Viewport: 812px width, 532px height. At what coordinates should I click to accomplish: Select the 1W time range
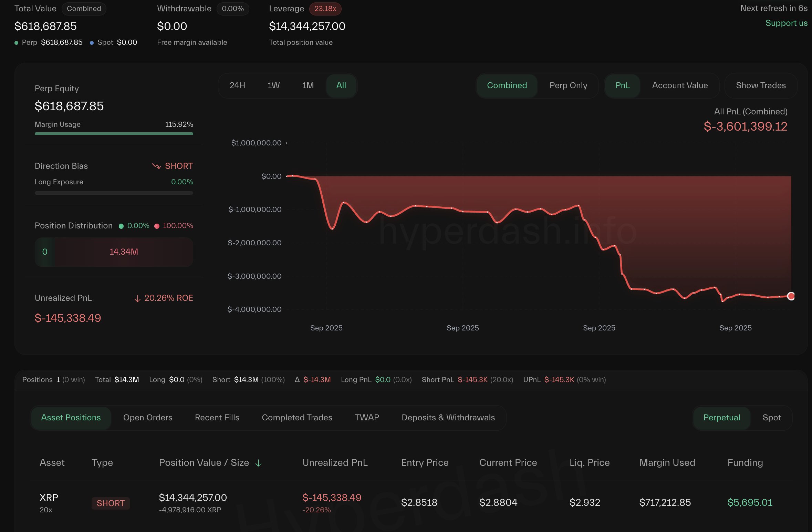pyautogui.click(x=273, y=85)
